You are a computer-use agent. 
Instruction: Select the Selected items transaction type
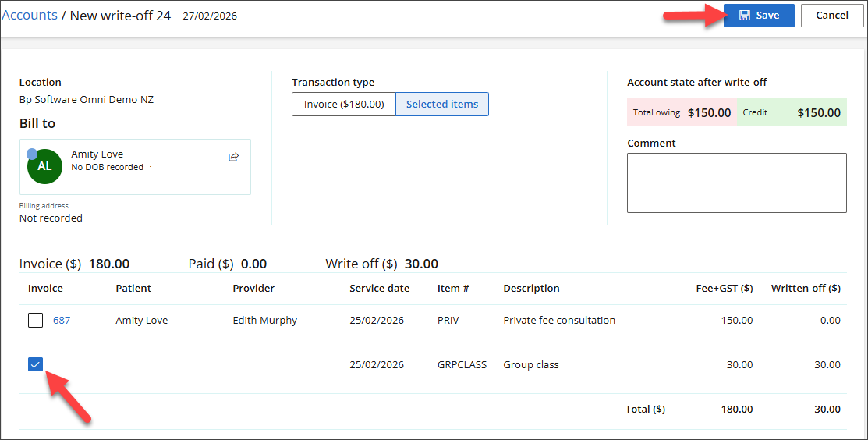pyautogui.click(x=442, y=105)
